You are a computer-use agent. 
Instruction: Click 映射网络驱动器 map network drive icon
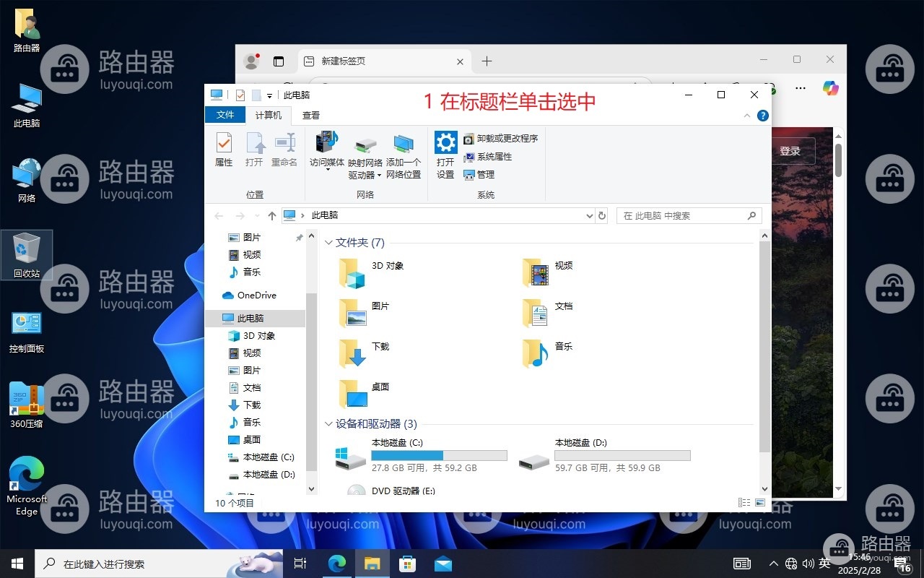[365, 155]
